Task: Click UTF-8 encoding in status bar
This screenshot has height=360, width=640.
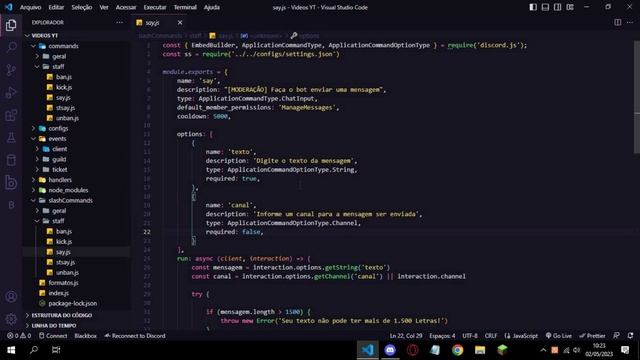Action: (x=470, y=336)
